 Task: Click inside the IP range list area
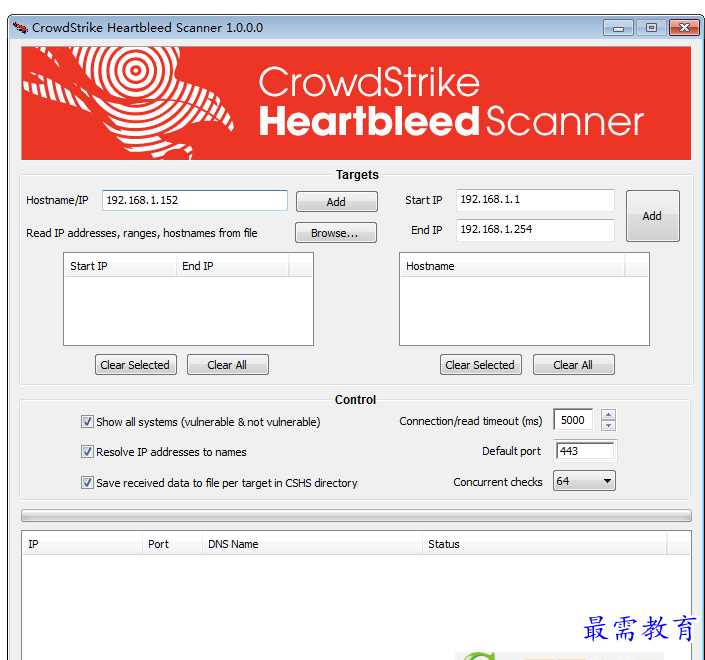click(188, 310)
